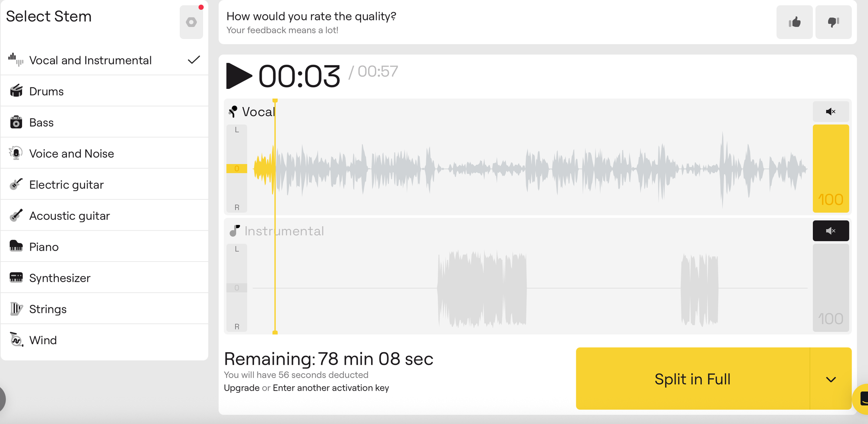Mute the Vocal track
Image resolution: width=868 pixels, height=424 pixels.
(x=831, y=111)
